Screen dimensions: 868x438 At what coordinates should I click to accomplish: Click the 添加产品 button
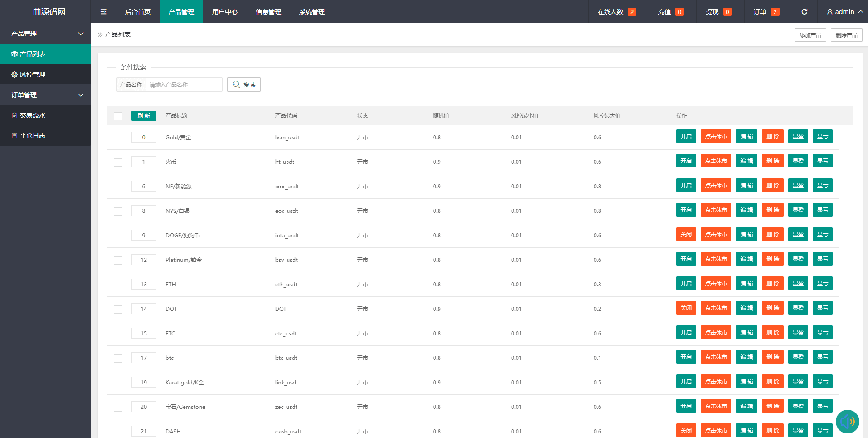(x=810, y=35)
